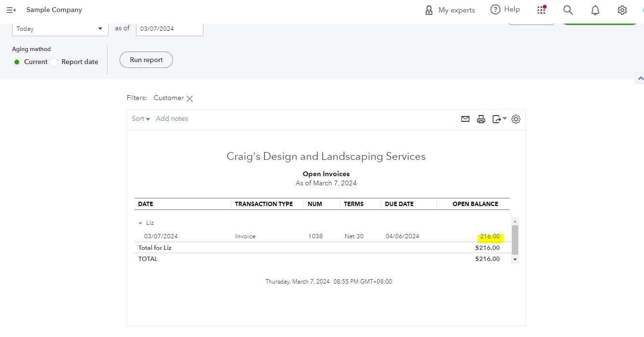Click the Add notes link

pos(172,119)
